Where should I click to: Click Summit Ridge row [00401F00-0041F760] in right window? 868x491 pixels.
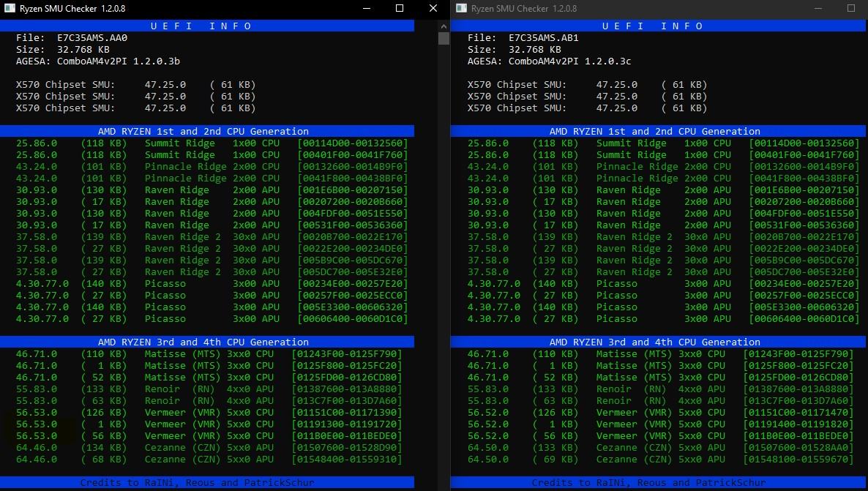click(664, 155)
